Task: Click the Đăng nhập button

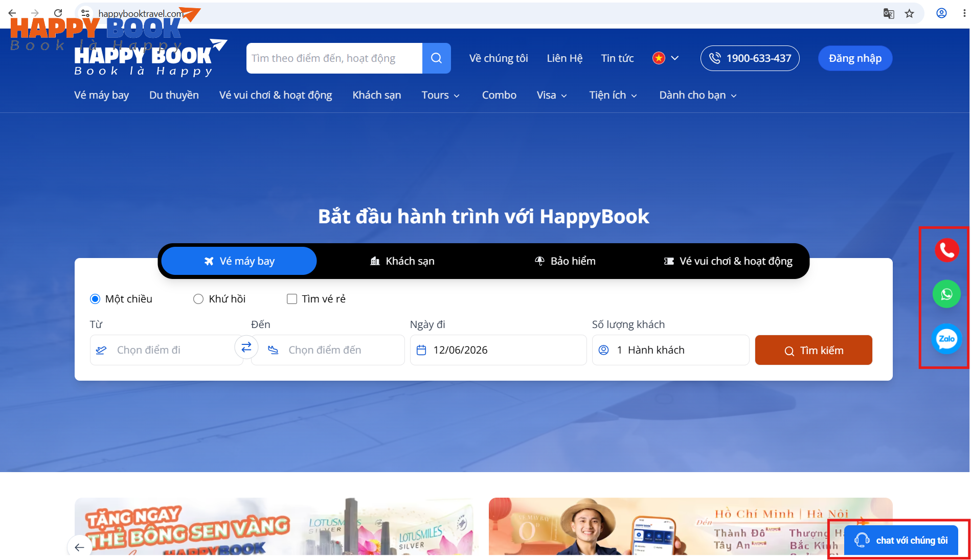Action: 855,58
